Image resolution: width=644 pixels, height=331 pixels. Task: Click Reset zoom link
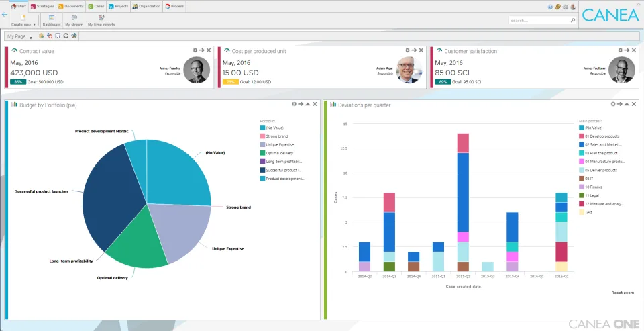(623, 293)
